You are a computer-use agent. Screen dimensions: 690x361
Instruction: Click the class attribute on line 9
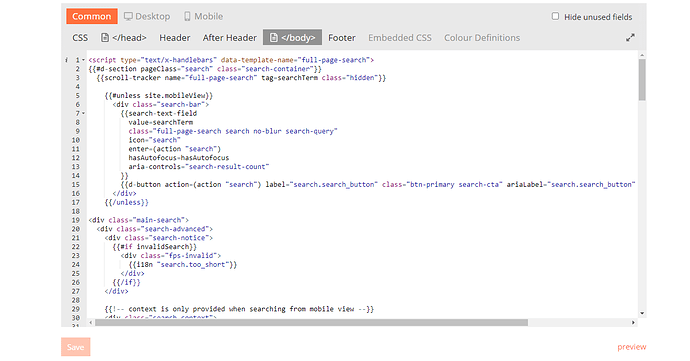(x=233, y=131)
